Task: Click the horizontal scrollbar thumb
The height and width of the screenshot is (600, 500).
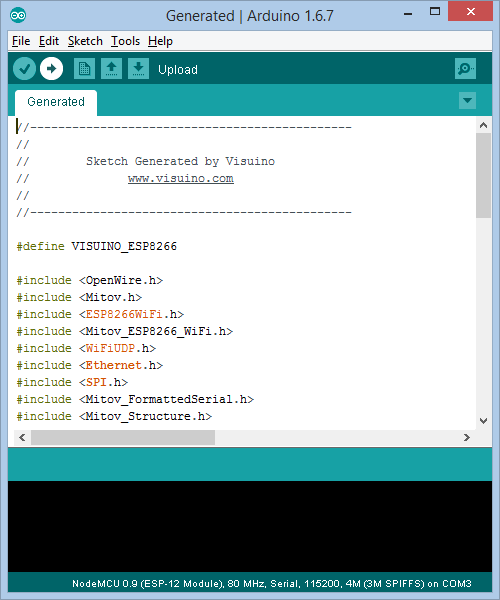Action: (123, 437)
